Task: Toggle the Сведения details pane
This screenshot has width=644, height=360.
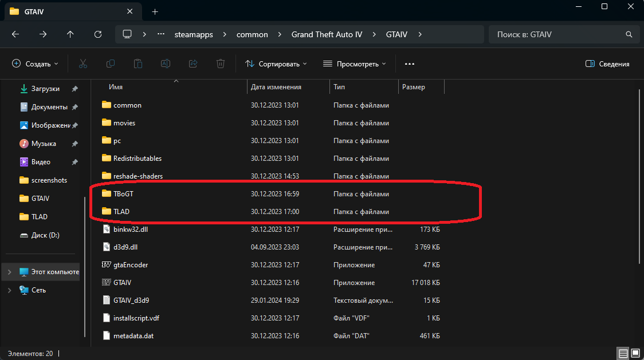Action: click(x=607, y=64)
